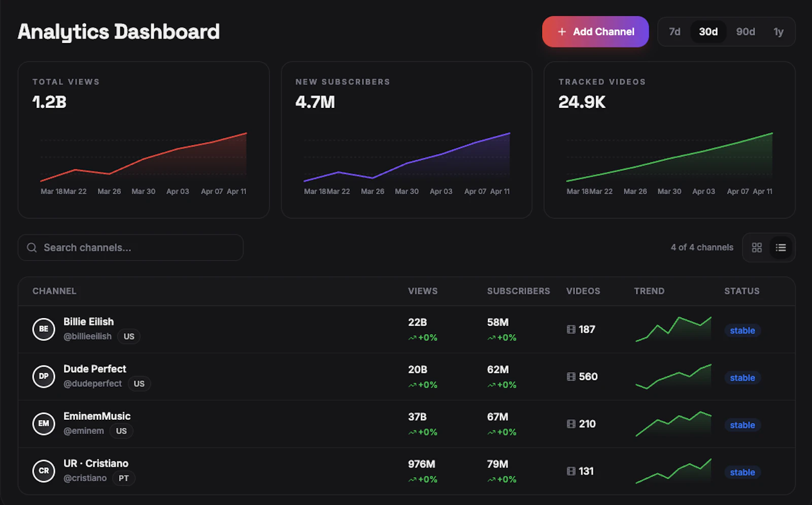812x505 pixels.
Task: Click the stable status badge for UR · Cristiano
Action: coord(742,472)
